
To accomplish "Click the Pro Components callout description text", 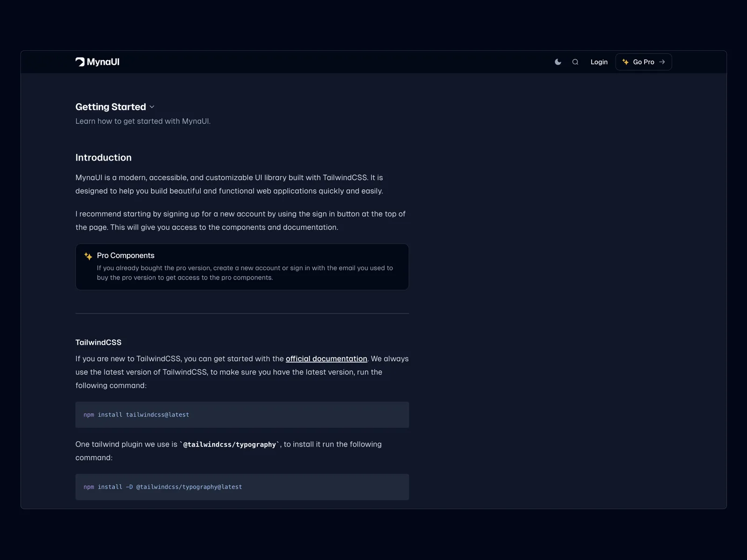I will click(245, 273).
